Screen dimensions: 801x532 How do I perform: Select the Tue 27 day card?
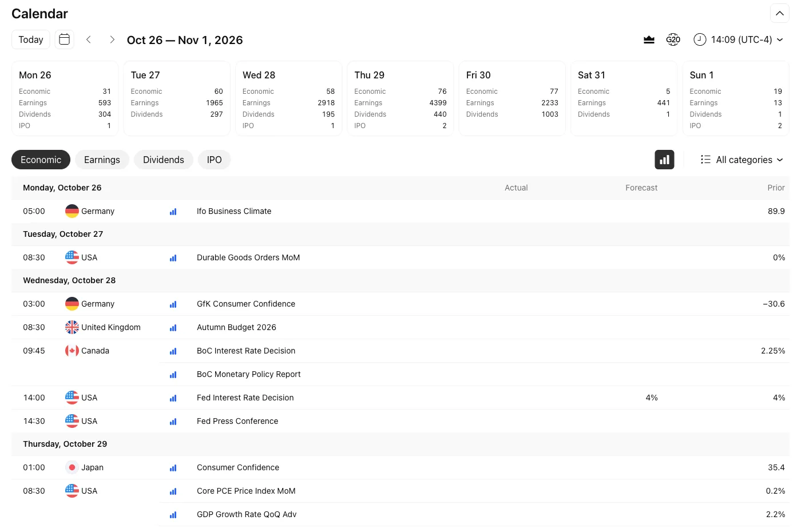click(177, 98)
